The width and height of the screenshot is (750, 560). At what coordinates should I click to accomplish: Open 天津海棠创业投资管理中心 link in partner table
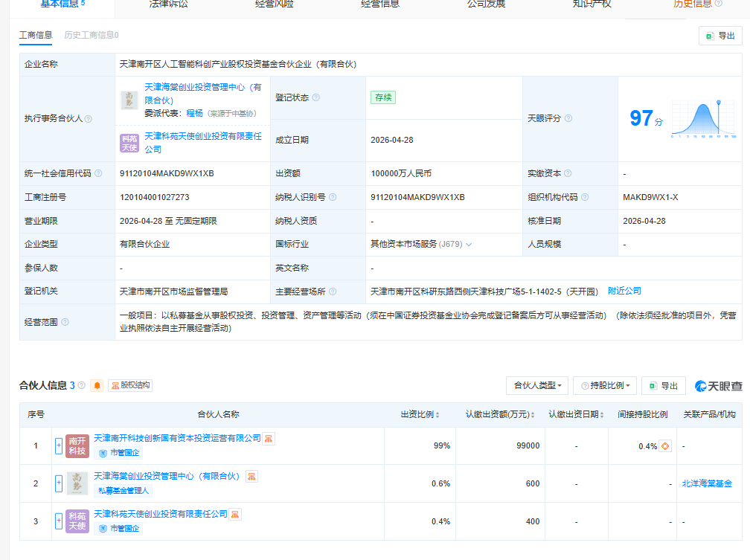pyautogui.click(x=167, y=476)
